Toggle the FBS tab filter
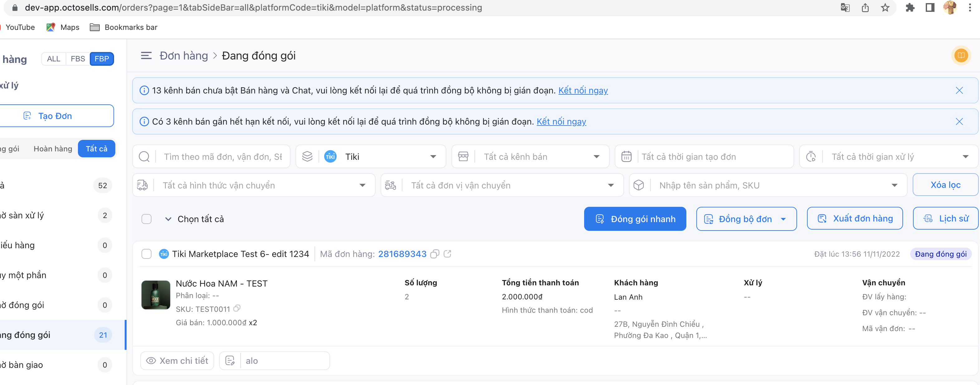The image size is (980, 385). pyautogui.click(x=77, y=58)
